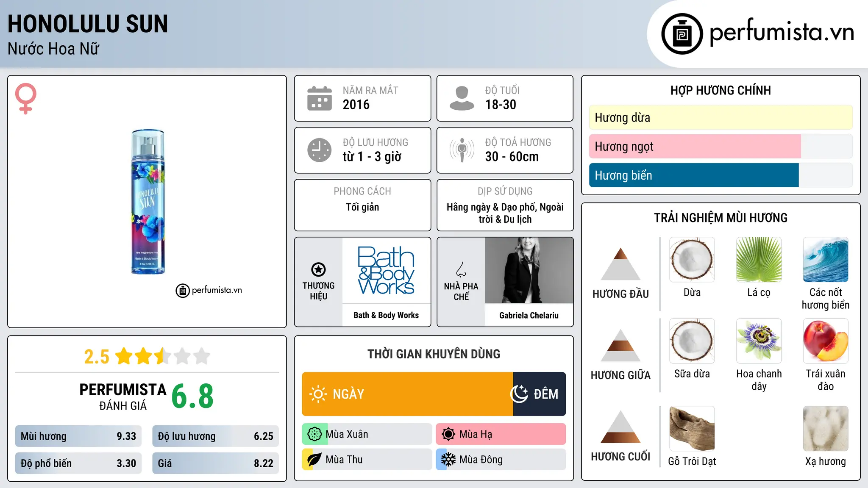Click the HỢP HƯƠNG CHÍNH heading
The height and width of the screenshot is (488, 868).
click(721, 90)
